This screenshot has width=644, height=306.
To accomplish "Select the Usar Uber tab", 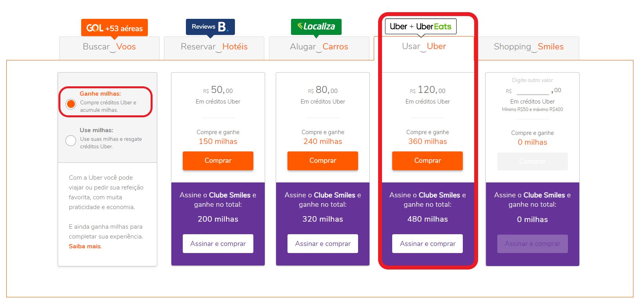I will [424, 48].
